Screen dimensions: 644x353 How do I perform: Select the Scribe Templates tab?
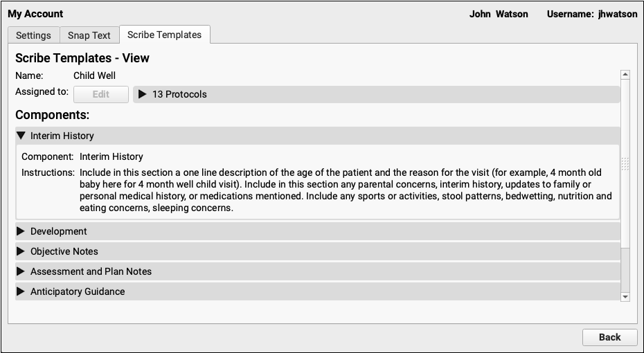click(165, 35)
